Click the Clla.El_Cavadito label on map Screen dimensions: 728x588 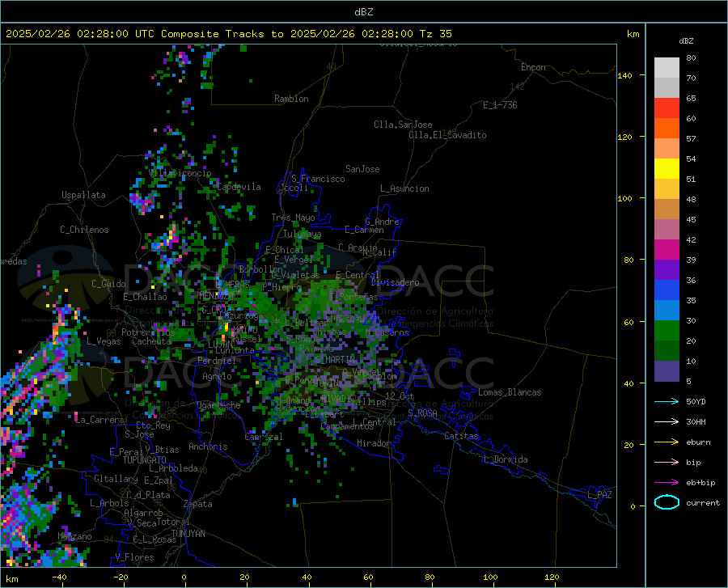[x=447, y=135]
